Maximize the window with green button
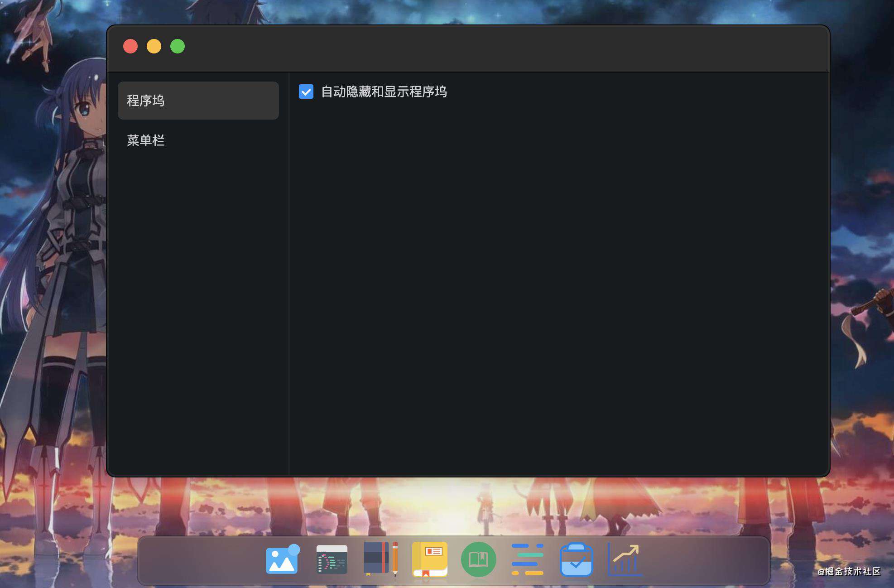 [x=178, y=46]
